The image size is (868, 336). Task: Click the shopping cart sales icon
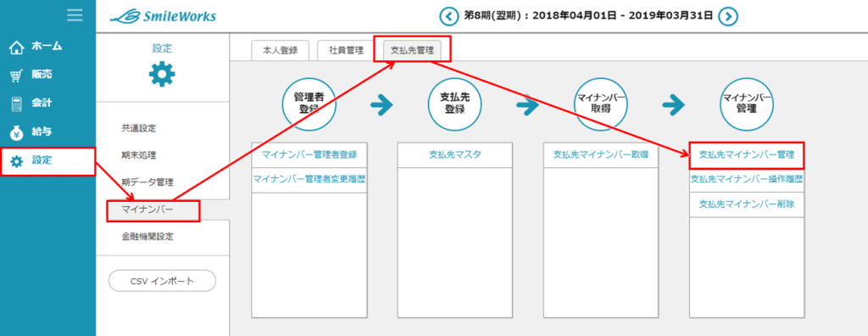(17, 76)
